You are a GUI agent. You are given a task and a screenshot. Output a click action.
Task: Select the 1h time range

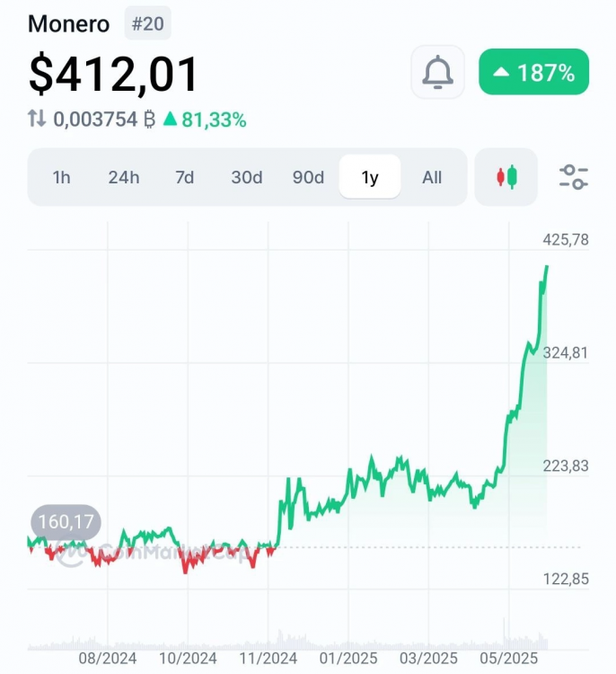tap(61, 177)
